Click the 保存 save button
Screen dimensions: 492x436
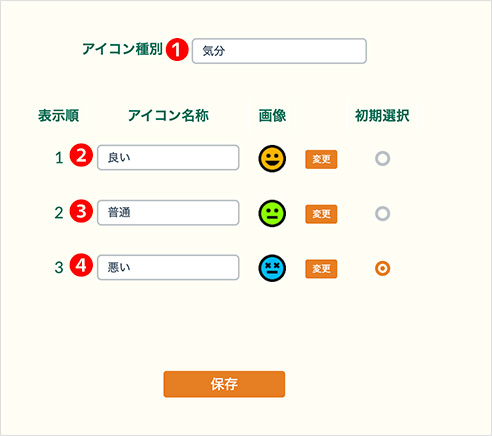(x=224, y=384)
